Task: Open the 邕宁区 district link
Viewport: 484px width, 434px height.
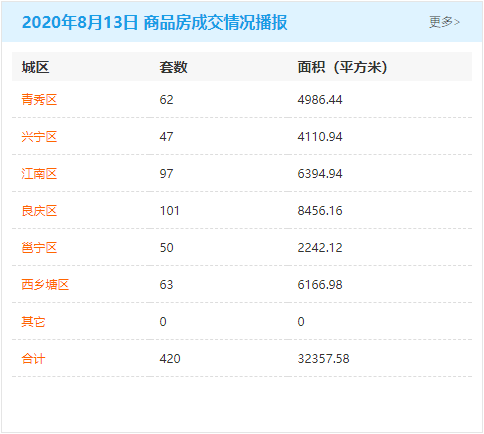Action: (x=39, y=247)
